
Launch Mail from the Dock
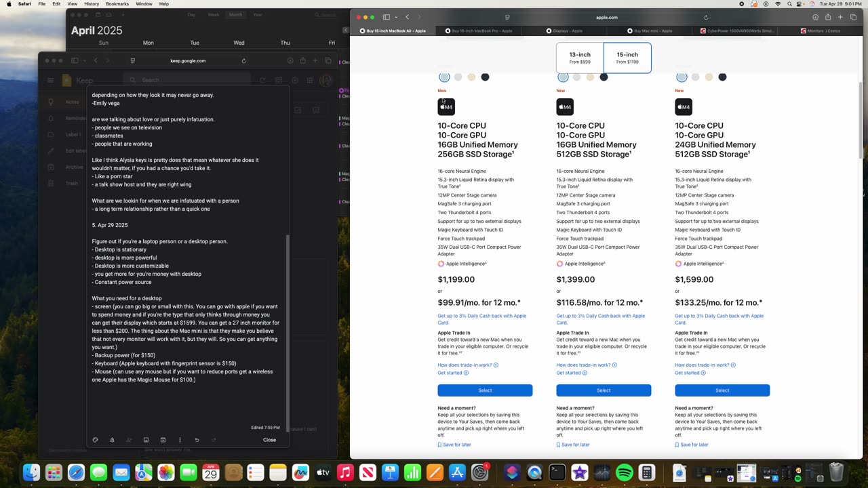(x=121, y=472)
